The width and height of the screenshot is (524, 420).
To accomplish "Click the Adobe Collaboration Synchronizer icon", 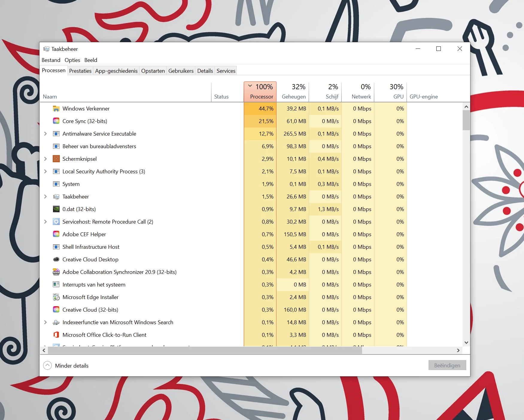I will tap(56, 272).
